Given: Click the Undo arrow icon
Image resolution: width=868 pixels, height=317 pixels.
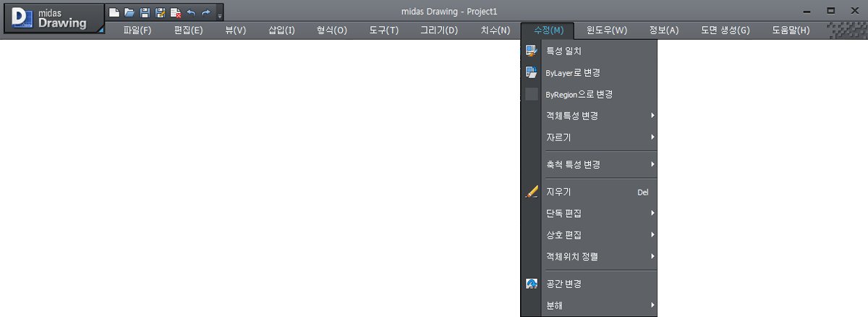Looking at the screenshot, I should (191, 12).
